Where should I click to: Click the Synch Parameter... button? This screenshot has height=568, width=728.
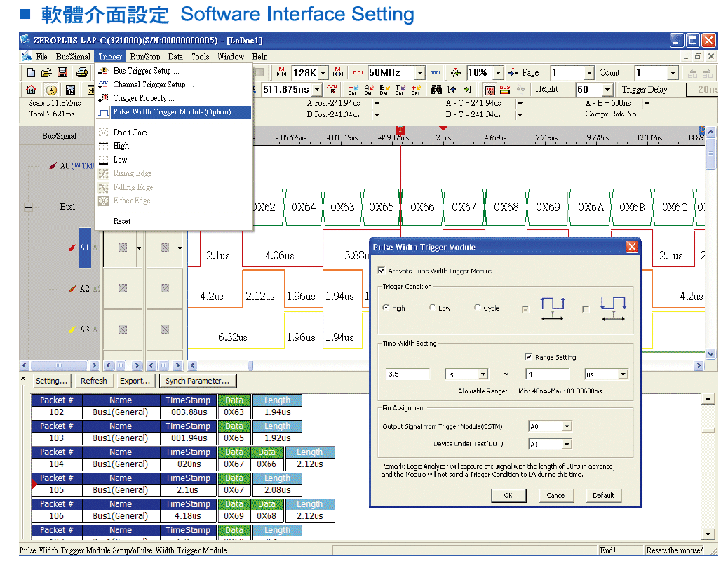[x=197, y=381]
